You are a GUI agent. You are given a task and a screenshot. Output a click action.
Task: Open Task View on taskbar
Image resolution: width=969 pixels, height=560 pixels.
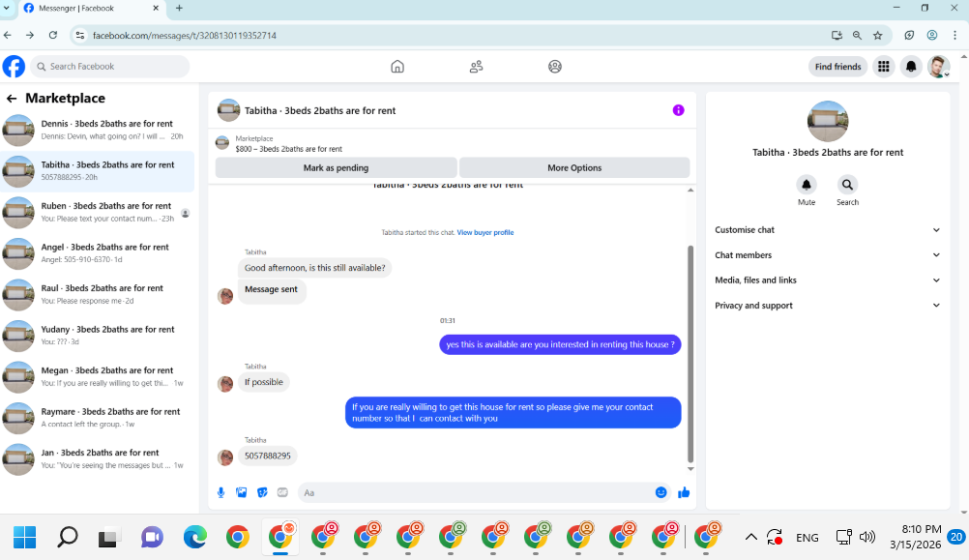(108, 537)
